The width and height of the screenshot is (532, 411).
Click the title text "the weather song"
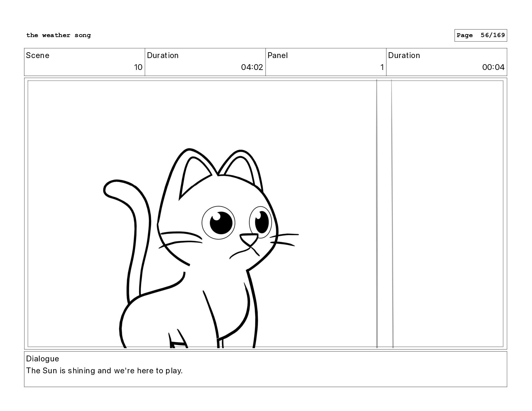click(x=59, y=35)
